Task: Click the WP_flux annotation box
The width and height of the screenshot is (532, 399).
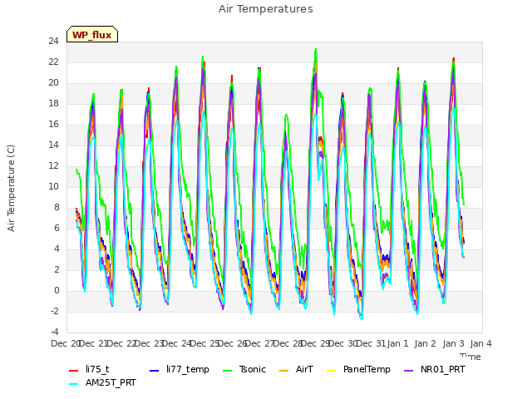Action: tap(92, 34)
